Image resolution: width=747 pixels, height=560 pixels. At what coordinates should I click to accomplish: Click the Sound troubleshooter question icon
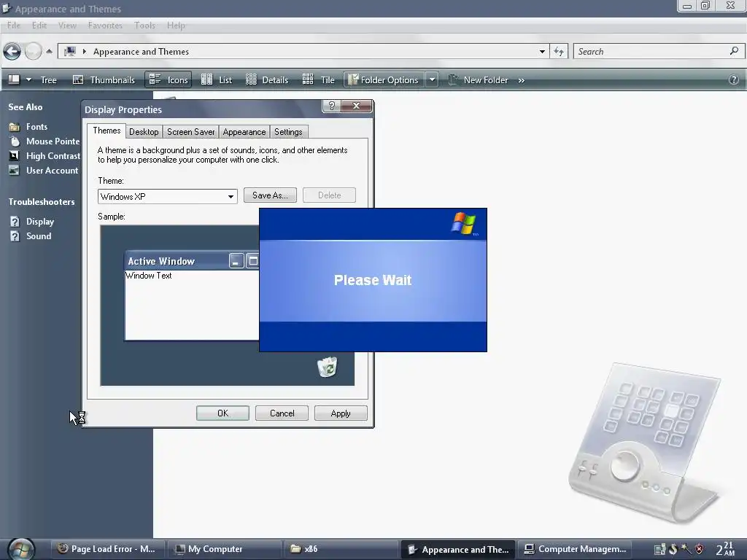point(15,236)
